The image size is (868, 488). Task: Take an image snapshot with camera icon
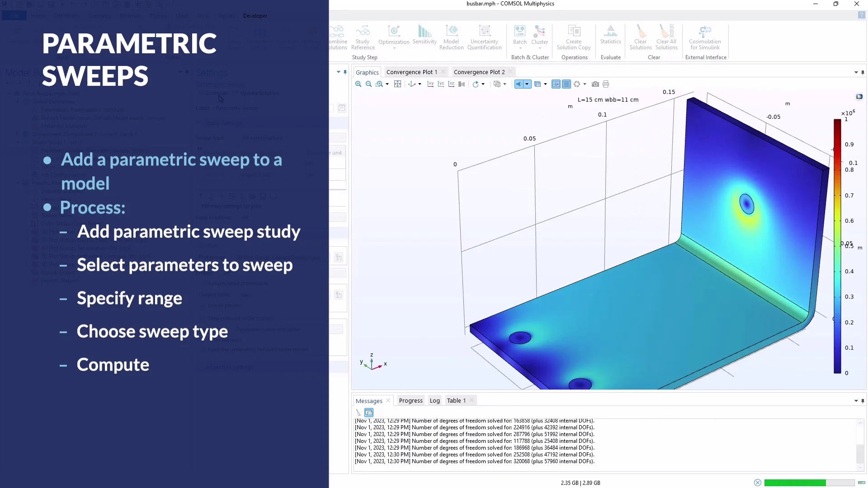(x=595, y=84)
